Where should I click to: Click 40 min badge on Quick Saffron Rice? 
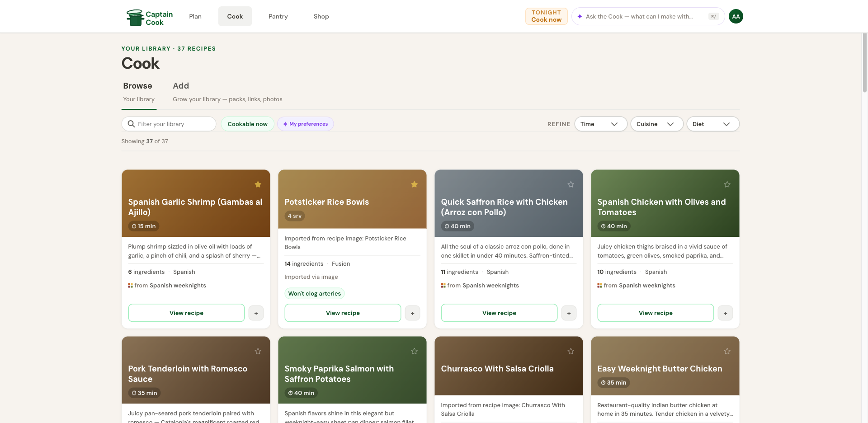pyautogui.click(x=458, y=226)
